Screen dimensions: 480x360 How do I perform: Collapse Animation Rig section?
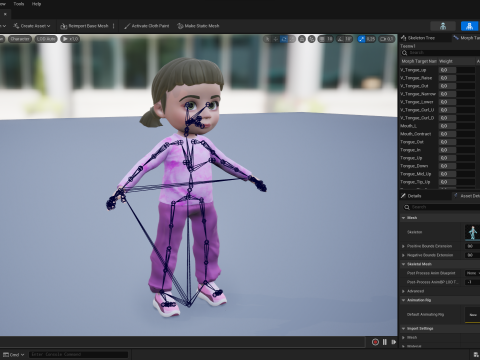tap(404, 300)
